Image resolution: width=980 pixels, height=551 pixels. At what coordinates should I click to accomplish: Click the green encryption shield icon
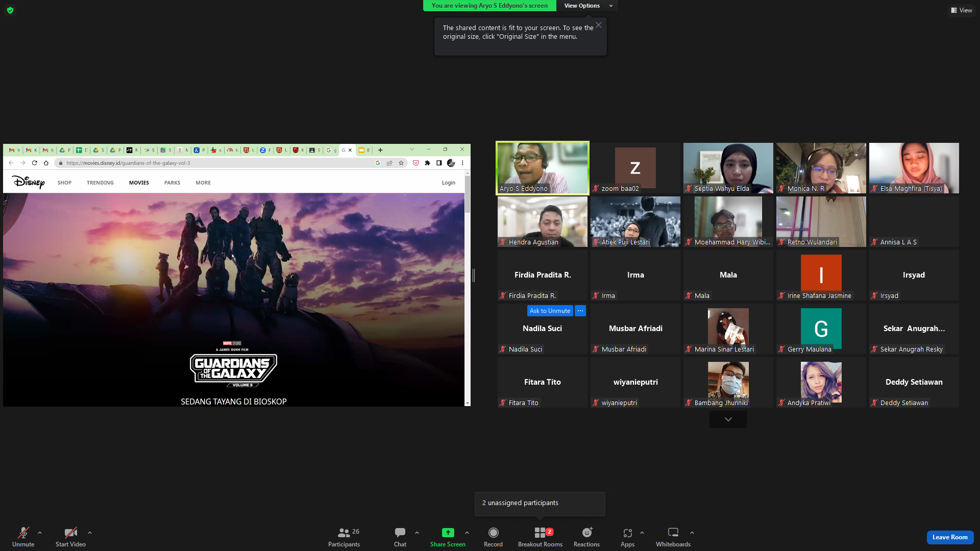coord(10,10)
